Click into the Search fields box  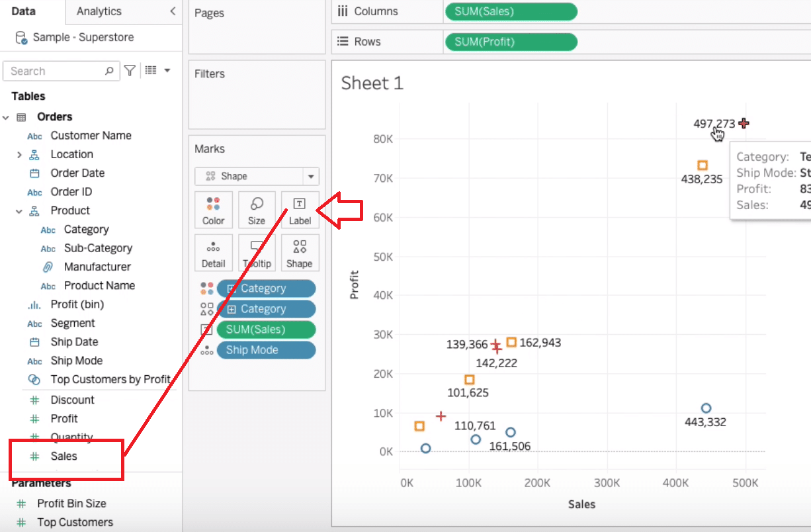pos(61,71)
